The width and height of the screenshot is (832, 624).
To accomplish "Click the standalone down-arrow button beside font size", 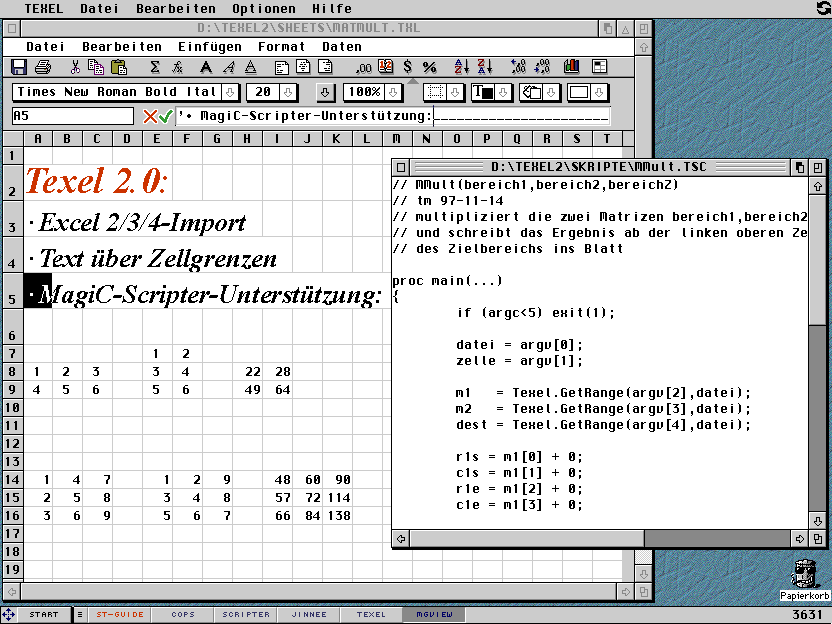I will click(x=325, y=92).
